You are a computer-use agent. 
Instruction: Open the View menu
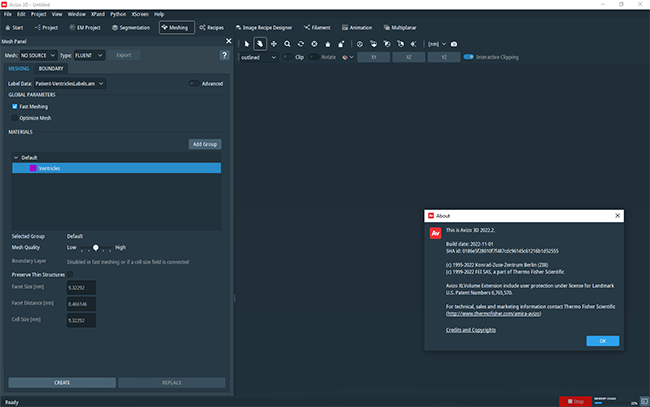pos(57,14)
